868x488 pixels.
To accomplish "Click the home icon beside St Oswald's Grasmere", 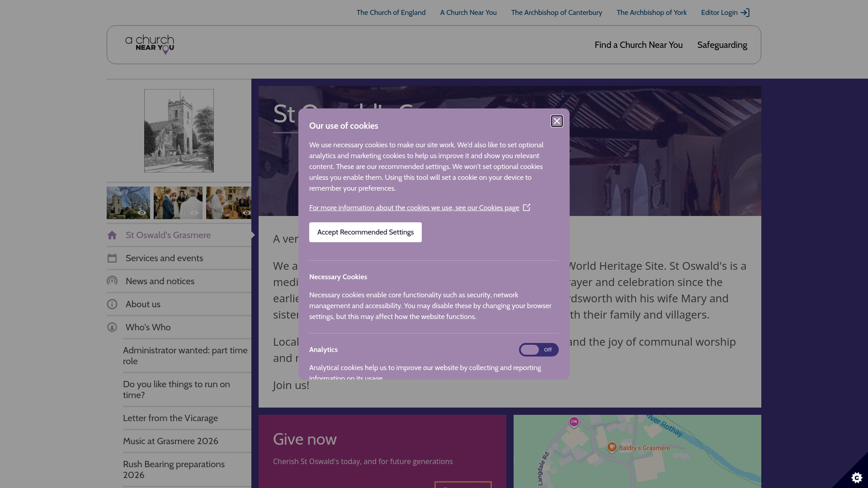I will (112, 235).
